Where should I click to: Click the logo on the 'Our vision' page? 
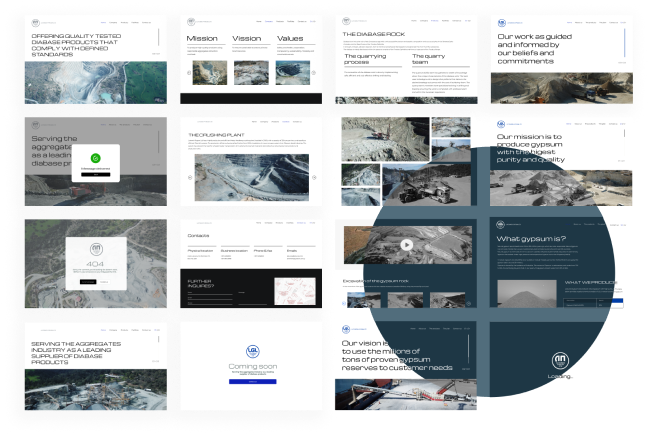click(x=346, y=329)
